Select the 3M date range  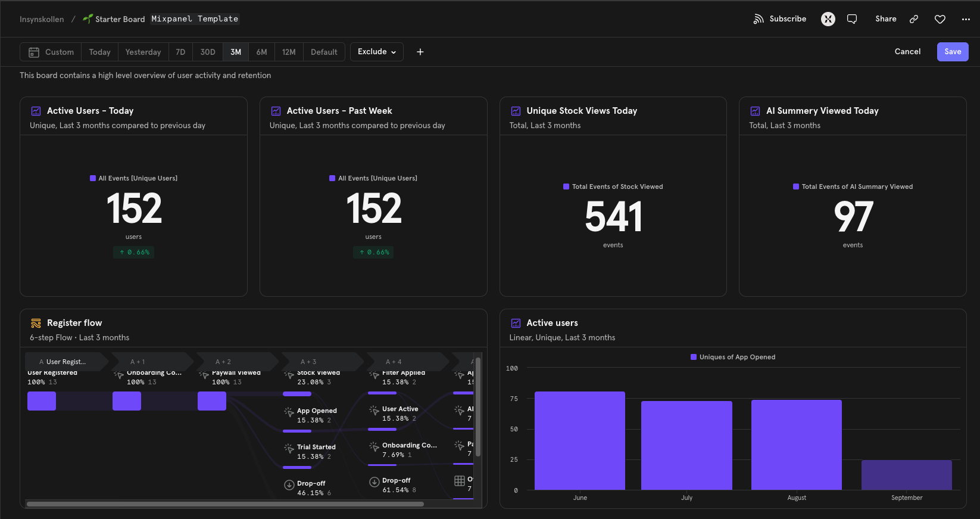tap(236, 52)
